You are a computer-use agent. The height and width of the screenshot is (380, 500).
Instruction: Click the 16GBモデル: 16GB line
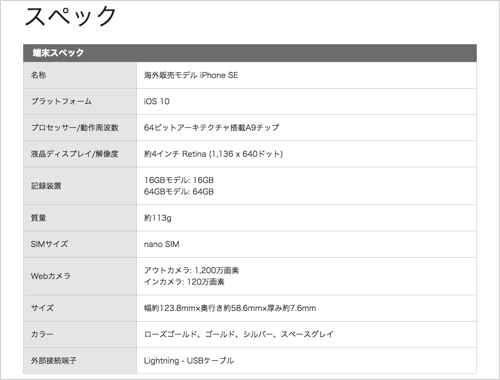click(x=179, y=180)
